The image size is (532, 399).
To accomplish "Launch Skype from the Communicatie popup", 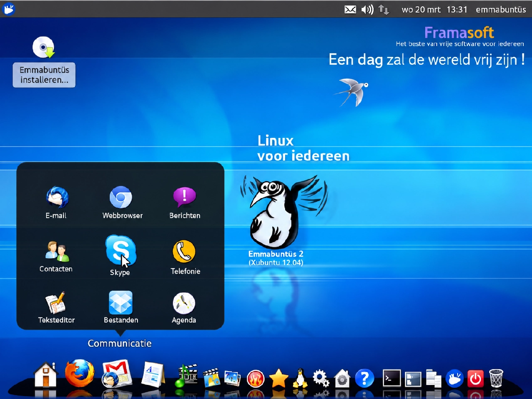I will (x=121, y=250).
